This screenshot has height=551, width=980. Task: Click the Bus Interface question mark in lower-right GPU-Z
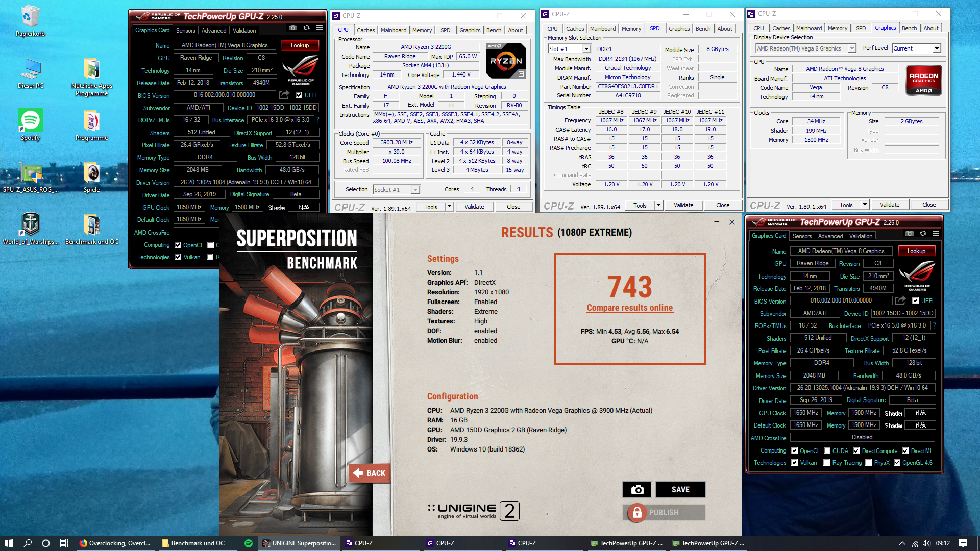[934, 325]
